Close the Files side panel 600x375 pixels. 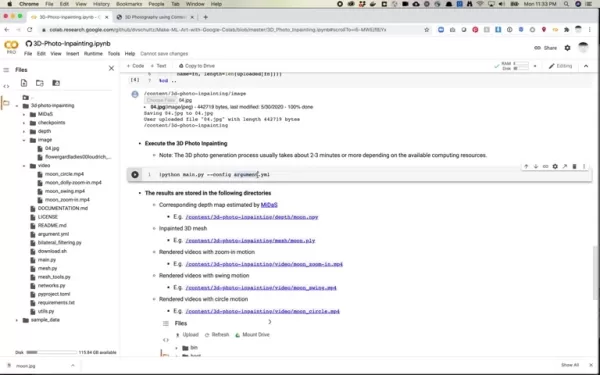pos(111,68)
